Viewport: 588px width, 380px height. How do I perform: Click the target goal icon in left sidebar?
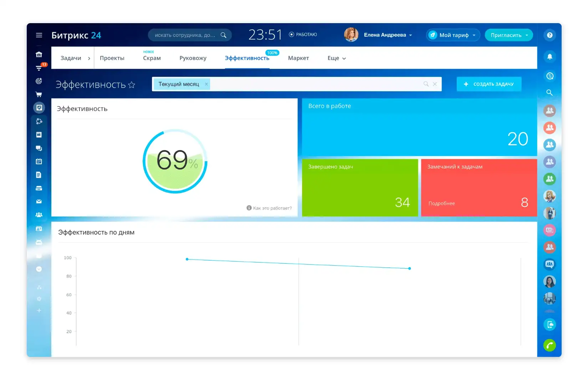coord(39,81)
